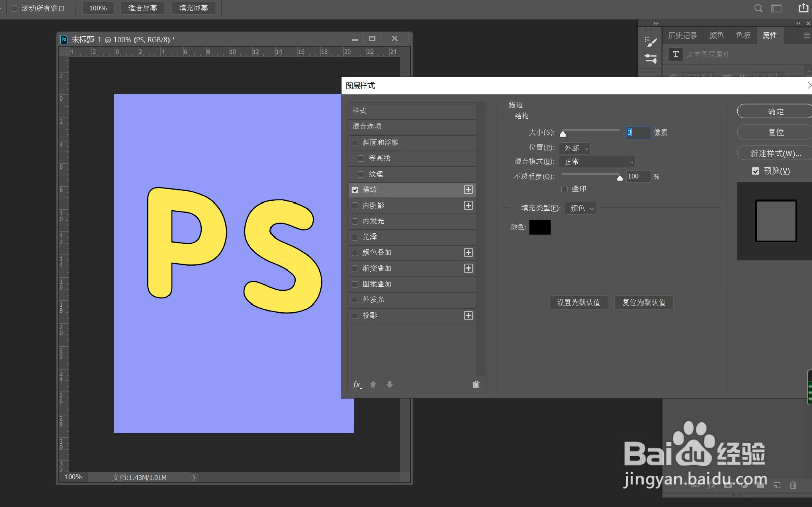
Task: Move the effect down with the down arrow
Action: (x=389, y=385)
